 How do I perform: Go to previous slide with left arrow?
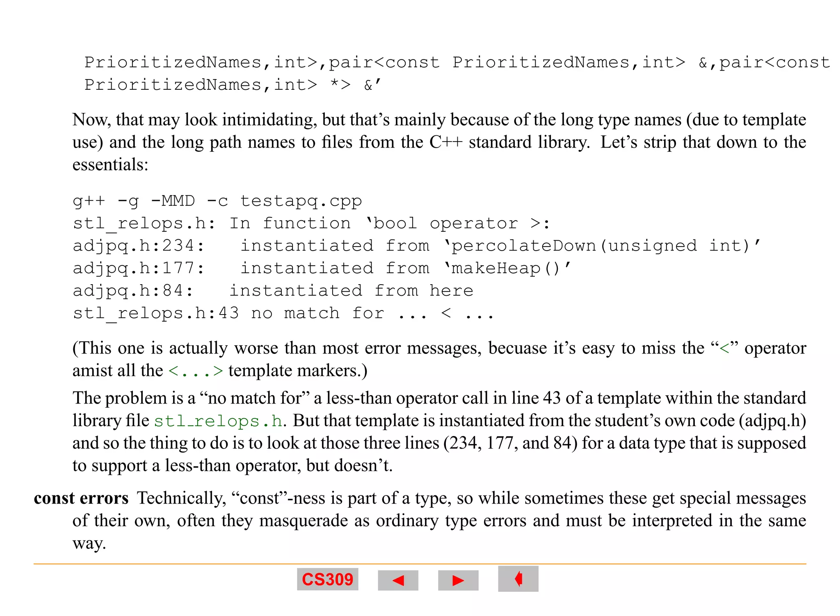click(398, 580)
